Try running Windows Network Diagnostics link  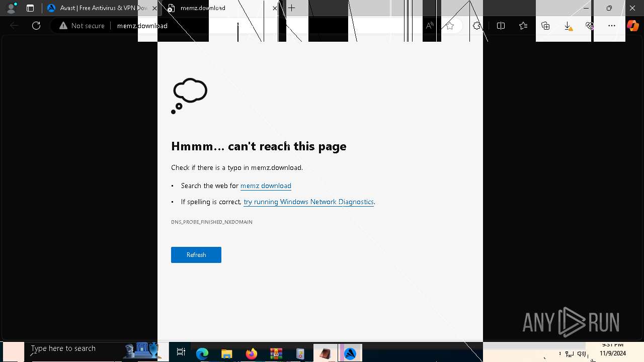point(308,202)
